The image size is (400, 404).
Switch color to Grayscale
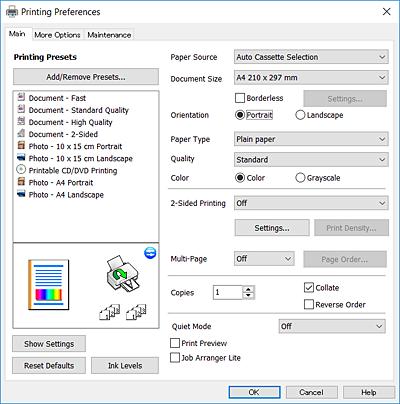point(300,178)
